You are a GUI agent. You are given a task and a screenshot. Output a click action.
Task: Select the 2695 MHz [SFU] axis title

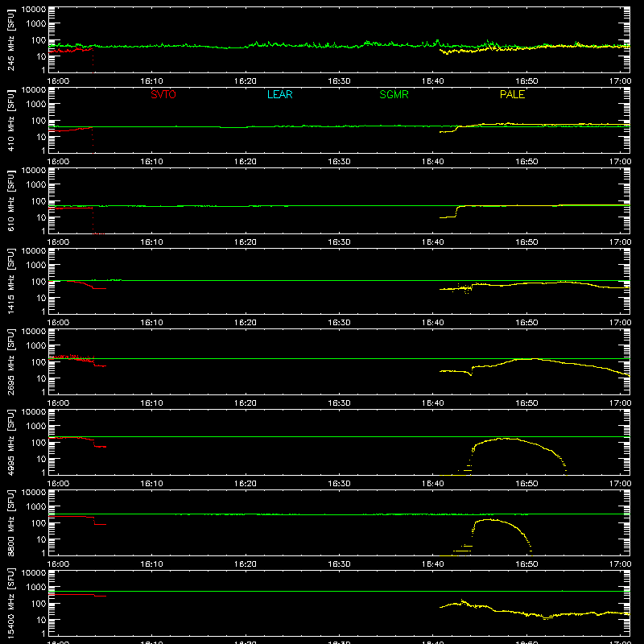click(x=10, y=361)
